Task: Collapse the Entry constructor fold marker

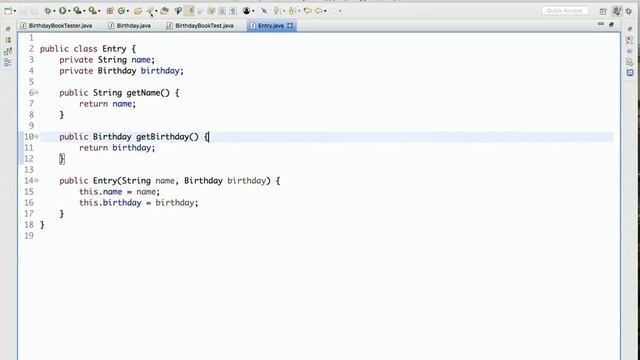Action: point(36,180)
